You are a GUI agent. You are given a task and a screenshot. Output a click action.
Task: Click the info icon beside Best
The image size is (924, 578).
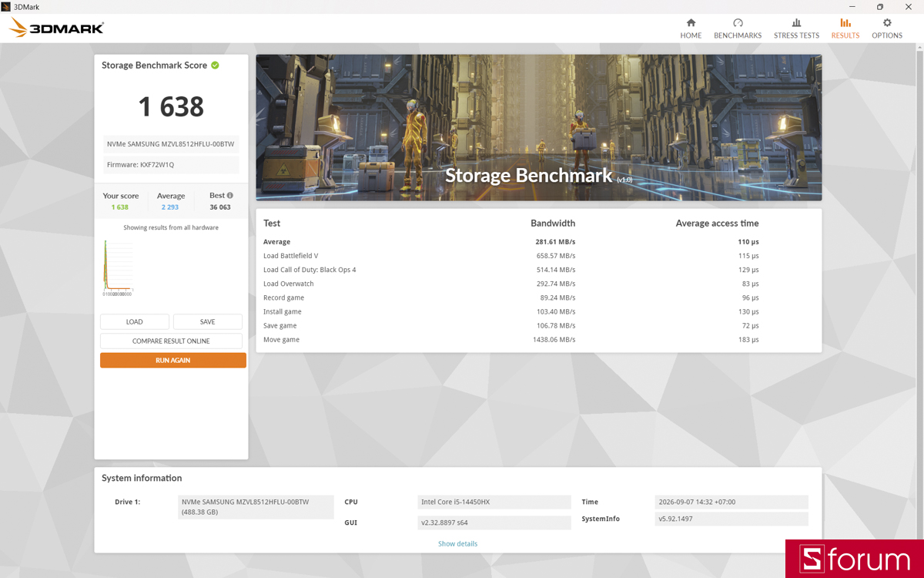tap(229, 196)
